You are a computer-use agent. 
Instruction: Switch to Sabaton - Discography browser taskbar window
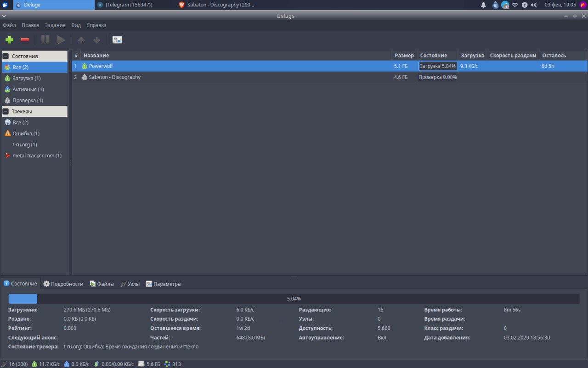(217, 5)
